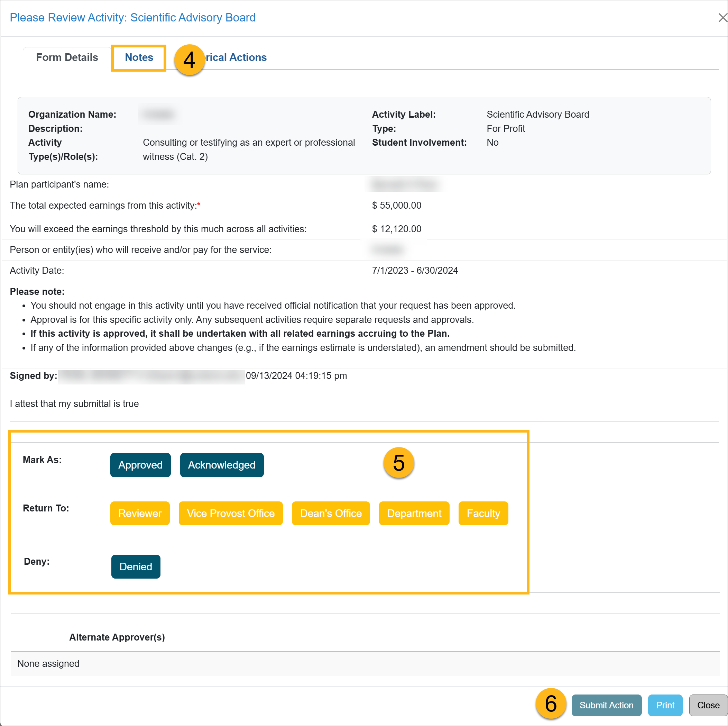
Task: Click the Acknowledged action button
Action: pos(221,464)
